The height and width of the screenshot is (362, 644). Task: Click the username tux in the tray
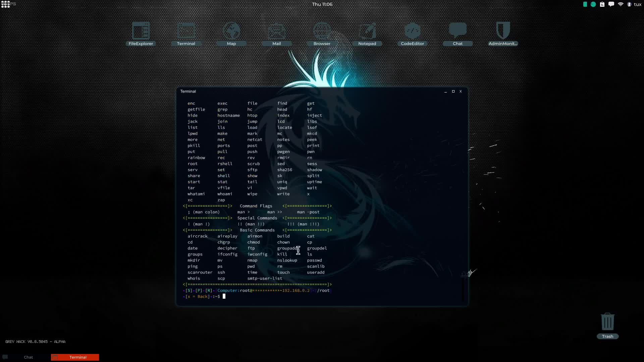(638, 4)
